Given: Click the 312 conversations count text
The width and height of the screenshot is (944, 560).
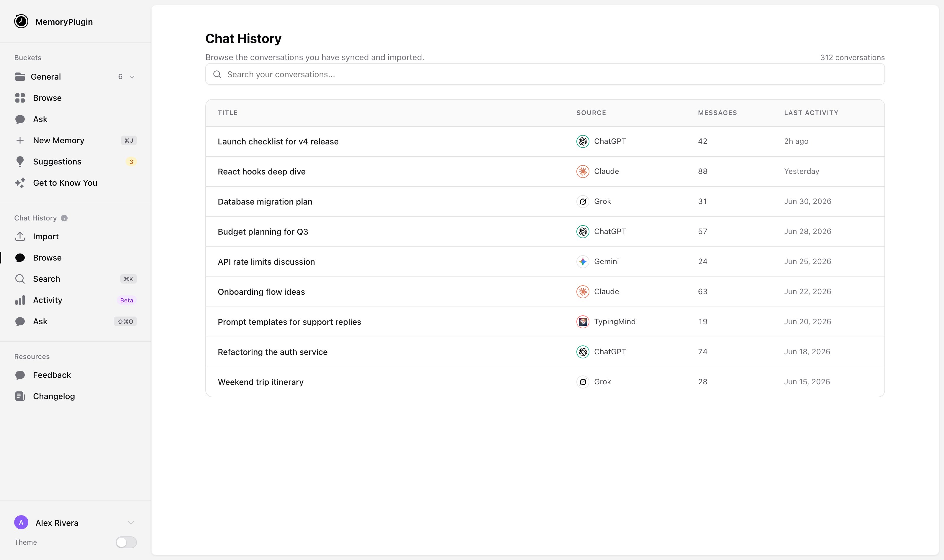Looking at the screenshot, I should [852, 57].
